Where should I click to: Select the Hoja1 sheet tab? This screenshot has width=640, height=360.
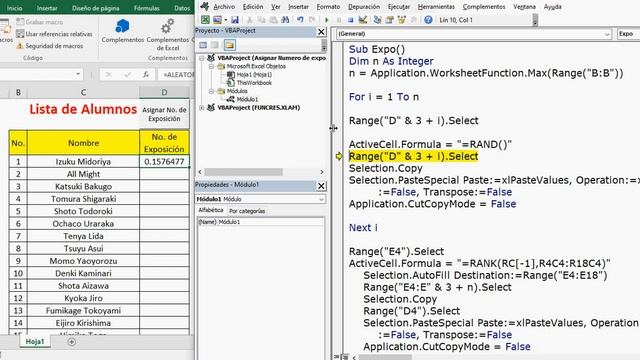pyautogui.click(x=35, y=342)
